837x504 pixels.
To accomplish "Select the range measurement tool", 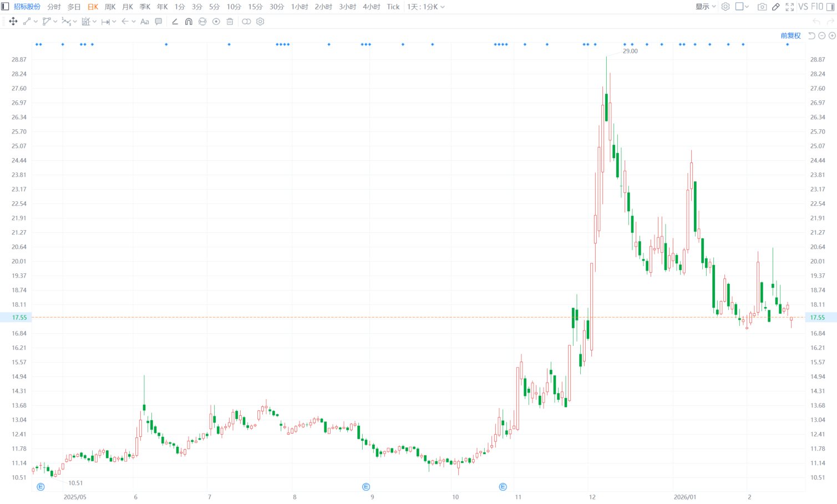I will 105,22.
